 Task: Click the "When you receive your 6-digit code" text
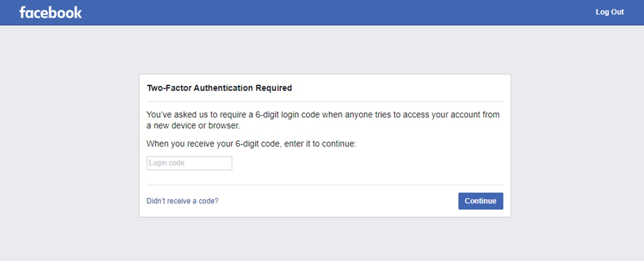(x=251, y=144)
